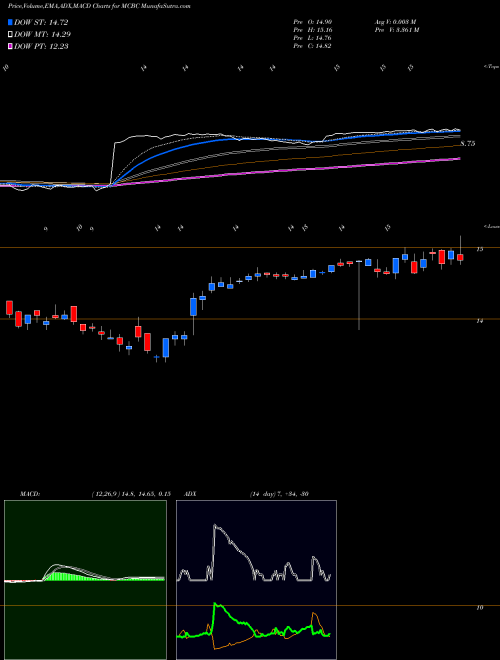Click the 8.75 label on the EMA chart
This screenshot has width=500, height=660.
[468, 144]
